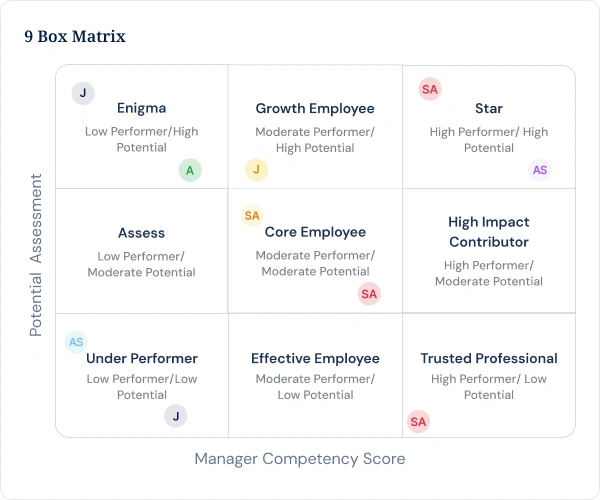Open the red SA avatar in Trusted Professional
This screenshot has height=500, width=600.
pyautogui.click(x=418, y=422)
